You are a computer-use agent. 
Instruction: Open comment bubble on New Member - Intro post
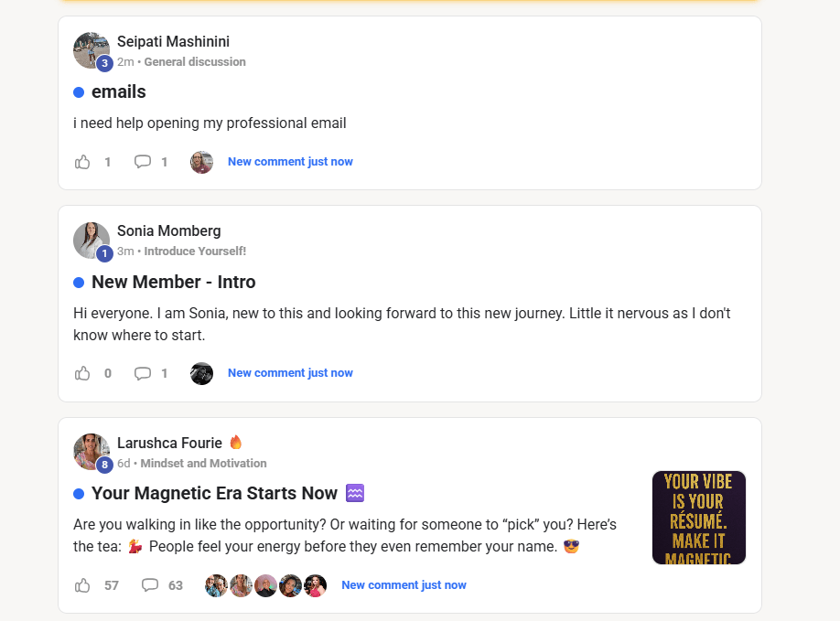(143, 373)
